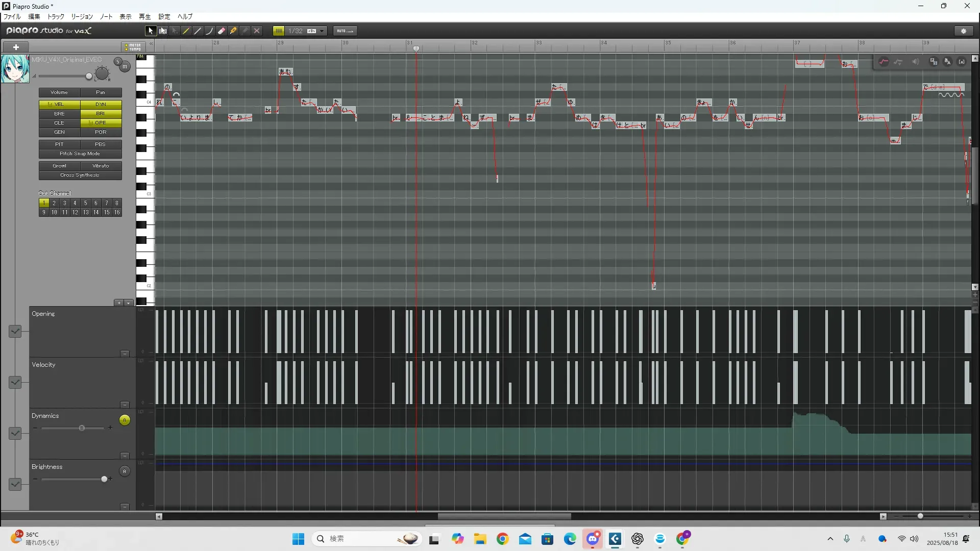The height and width of the screenshot is (551, 980).
Task: Select the yellow pencil draw tool
Action: coord(186,31)
